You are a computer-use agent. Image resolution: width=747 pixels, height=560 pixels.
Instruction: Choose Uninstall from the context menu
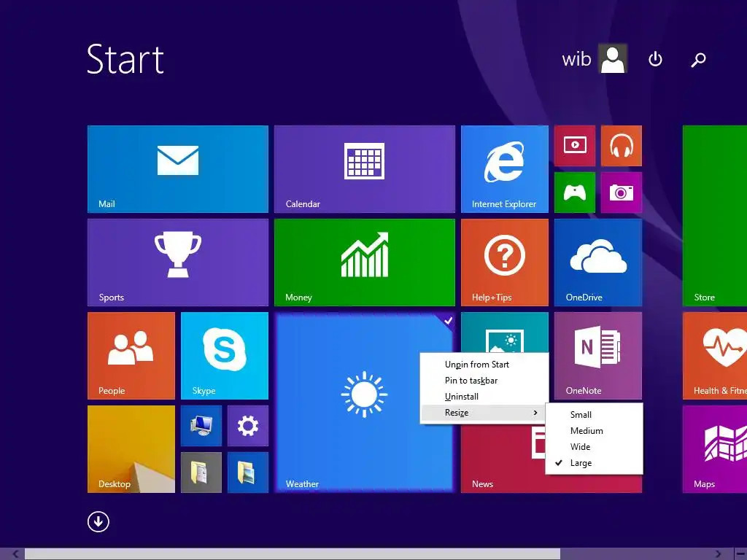[x=484, y=397]
